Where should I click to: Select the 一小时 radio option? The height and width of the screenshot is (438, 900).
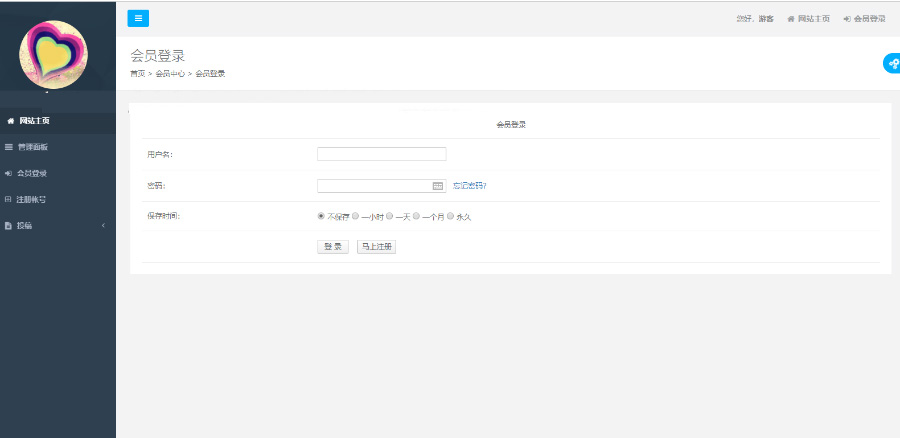[x=355, y=216]
